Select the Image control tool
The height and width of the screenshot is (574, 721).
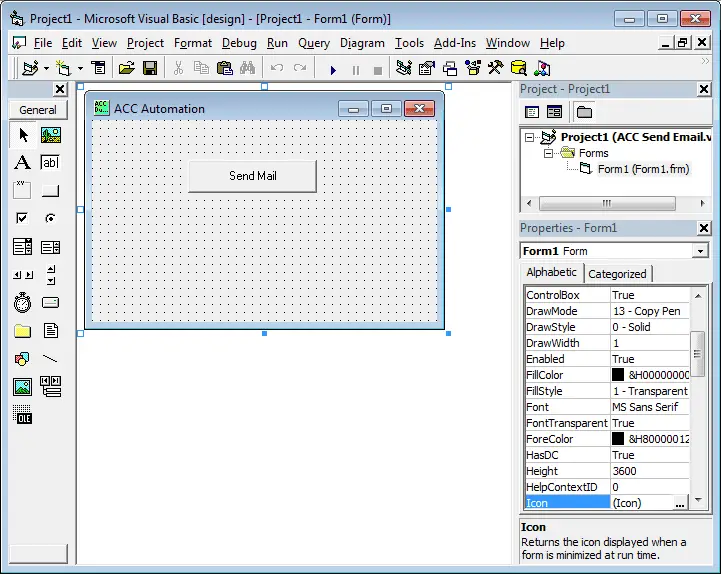click(x=23, y=387)
